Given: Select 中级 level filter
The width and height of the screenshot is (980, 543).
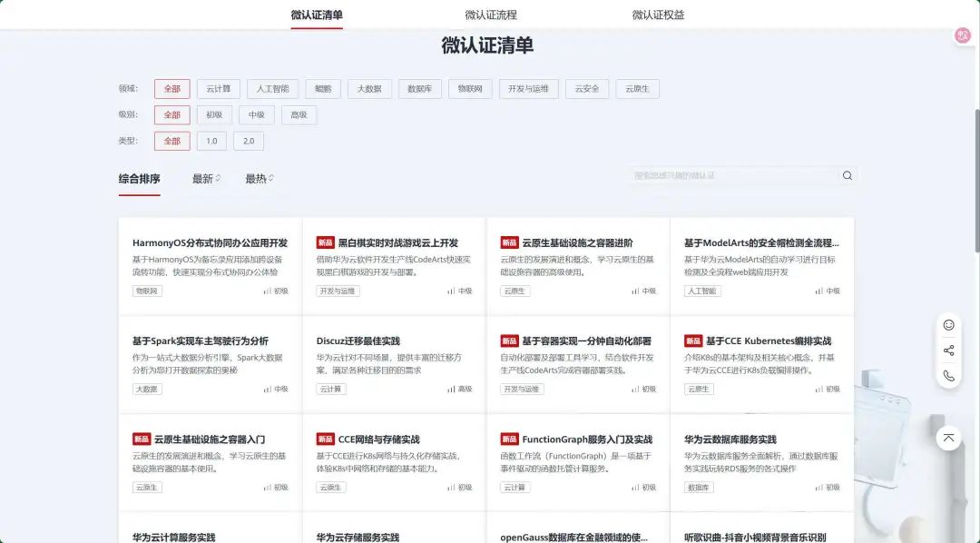Looking at the screenshot, I should coord(257,115).
